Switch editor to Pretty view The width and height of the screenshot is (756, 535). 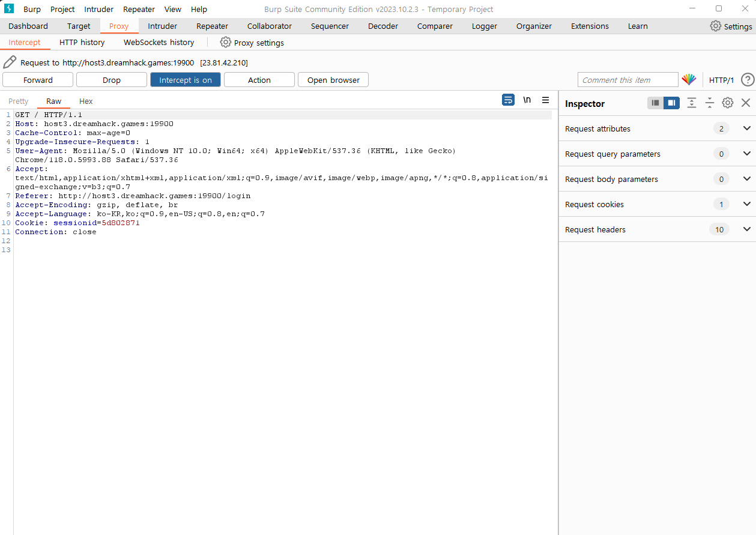(x=19, y=101)
